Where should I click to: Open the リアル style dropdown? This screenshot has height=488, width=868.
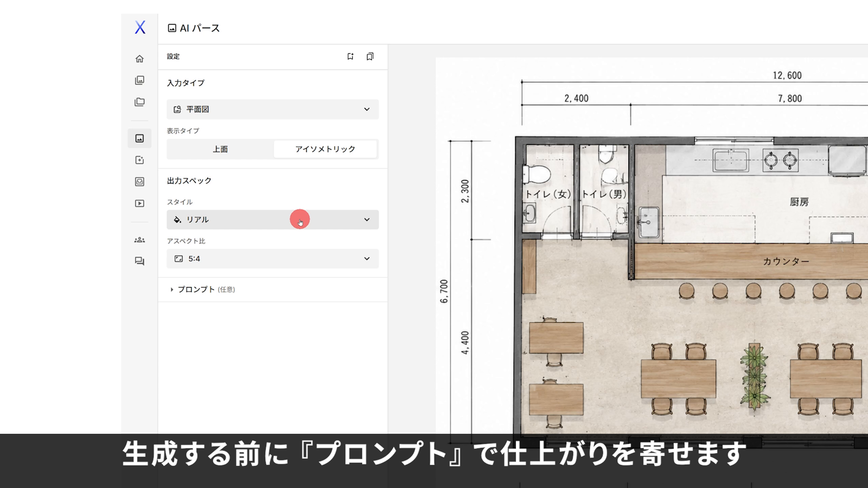272,220
